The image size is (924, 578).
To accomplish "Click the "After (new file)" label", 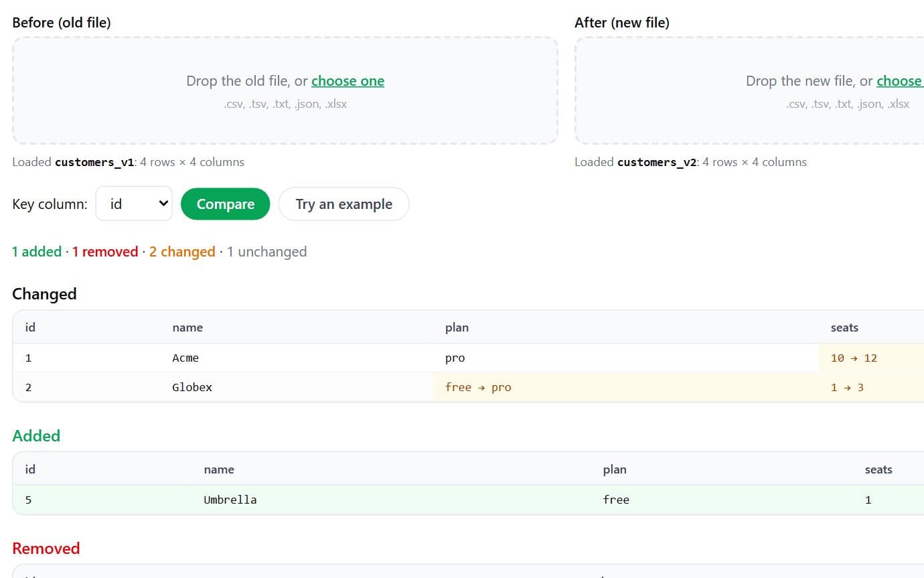I will point(622,23).
